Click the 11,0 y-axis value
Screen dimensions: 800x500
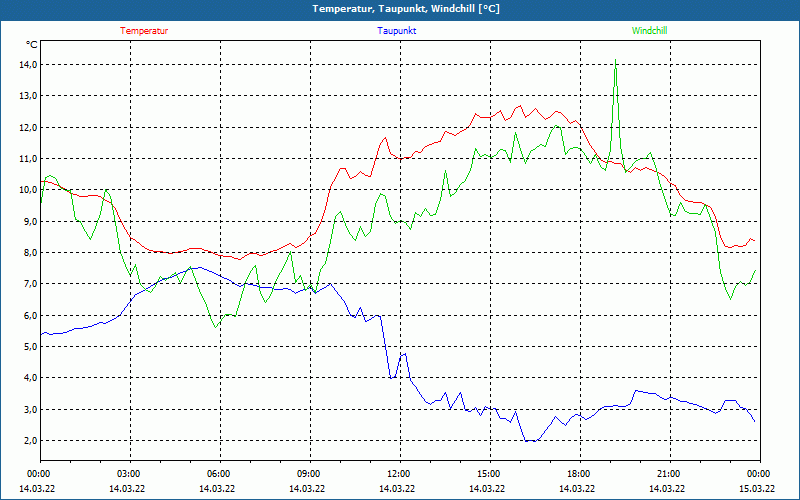pos(28,159)
